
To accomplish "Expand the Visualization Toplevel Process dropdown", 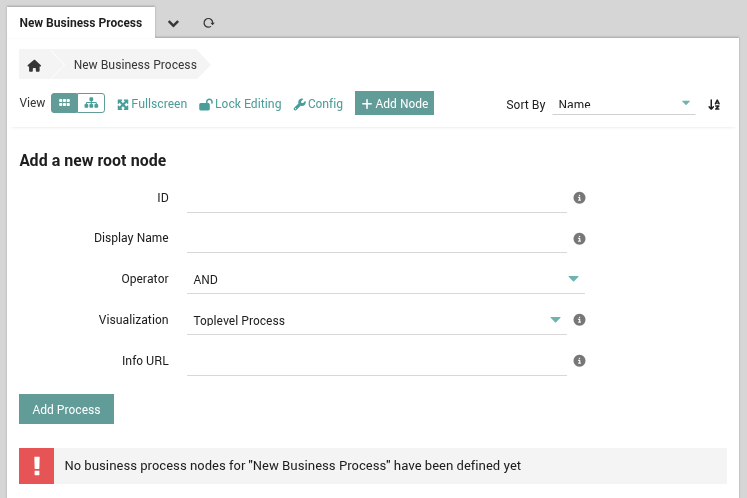I will (x=376, y=320).
